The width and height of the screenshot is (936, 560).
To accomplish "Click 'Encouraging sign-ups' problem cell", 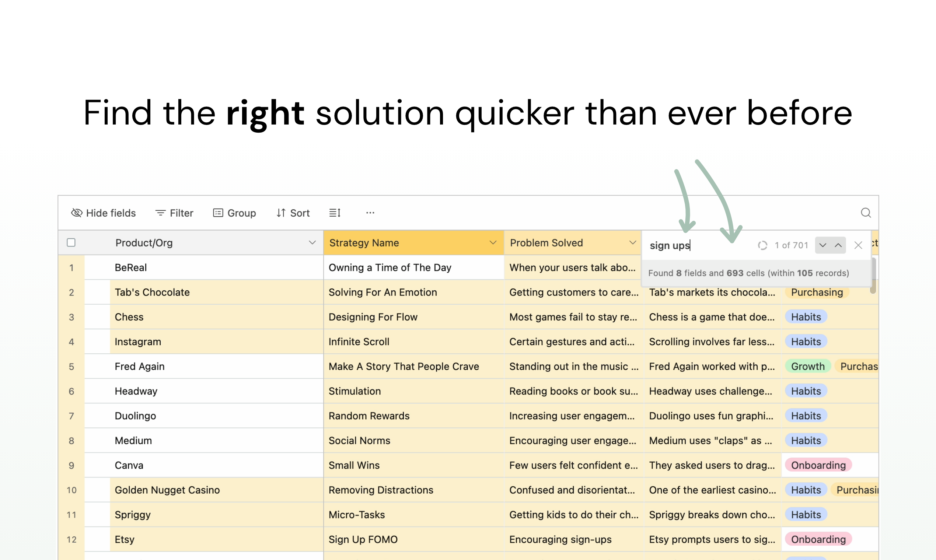I will 574,539.
